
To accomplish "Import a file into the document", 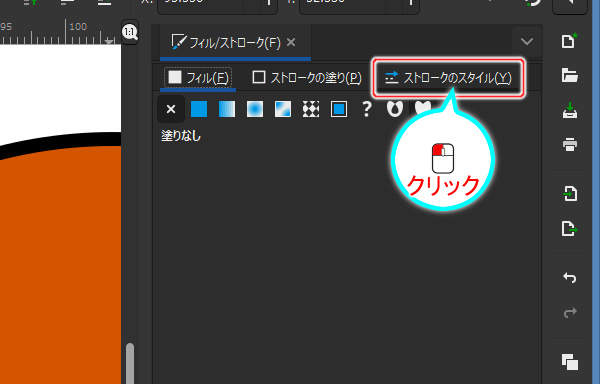I will tap(570, 194).
